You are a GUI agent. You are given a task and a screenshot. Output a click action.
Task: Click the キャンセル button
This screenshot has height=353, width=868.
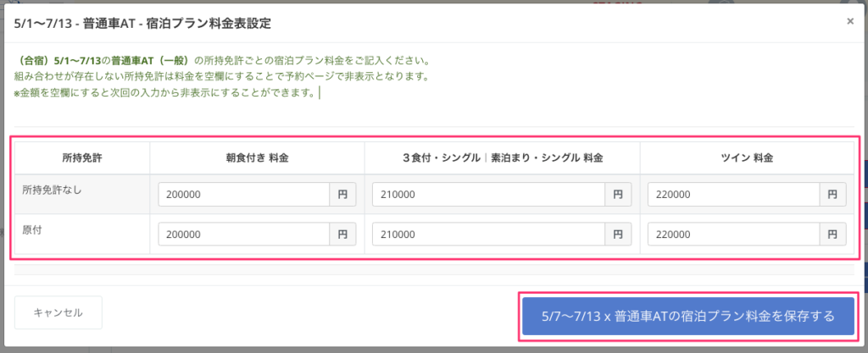[x=58, y=312]
